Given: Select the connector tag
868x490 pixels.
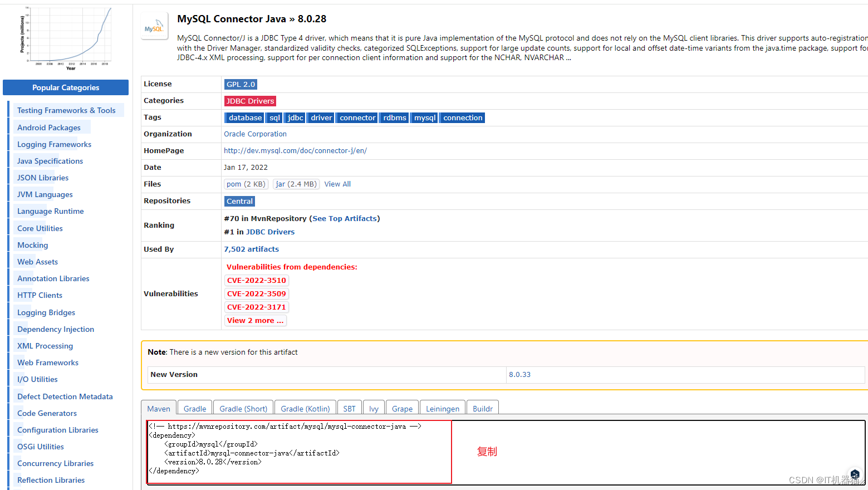Looking at the screenshot, I should (x=357, y=117).
